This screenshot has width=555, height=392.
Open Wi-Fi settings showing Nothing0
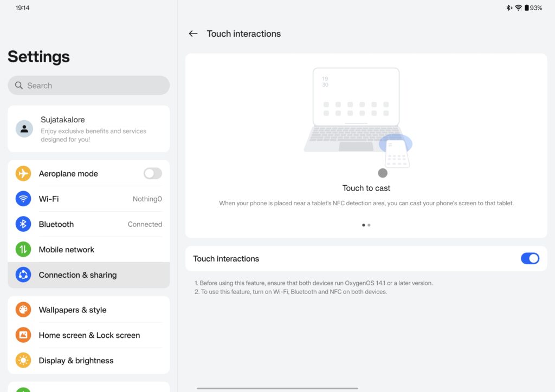pyautogui.click(x=88, y=199)
